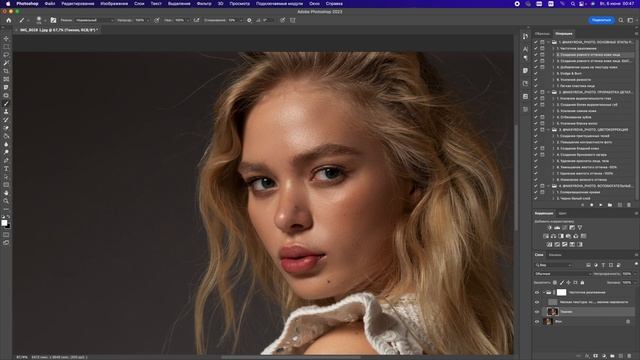Select the Frame tool
640x360 pixels.
pyautogui.click(x=6, y=79)
